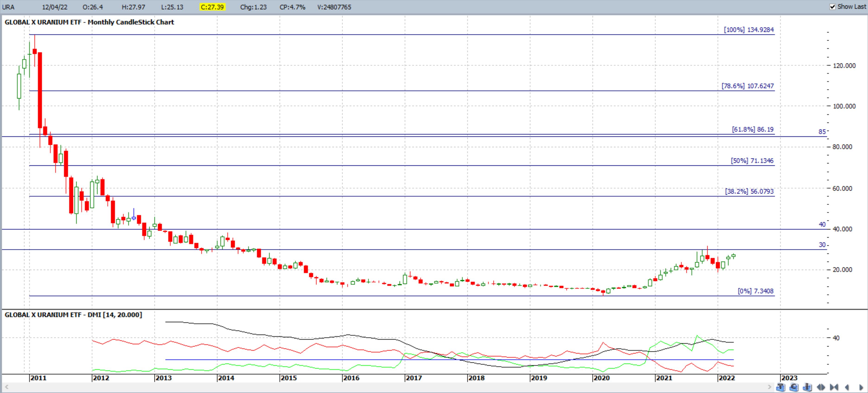Click the blue "C" chart tool icon
Image resolution: width=868 pixels, height=393 pixels.
[794, 387]
